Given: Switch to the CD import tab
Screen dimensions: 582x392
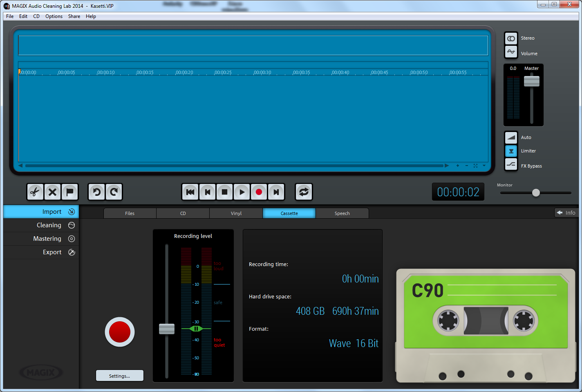Looking at the screenshot, I should click(183, 213).
